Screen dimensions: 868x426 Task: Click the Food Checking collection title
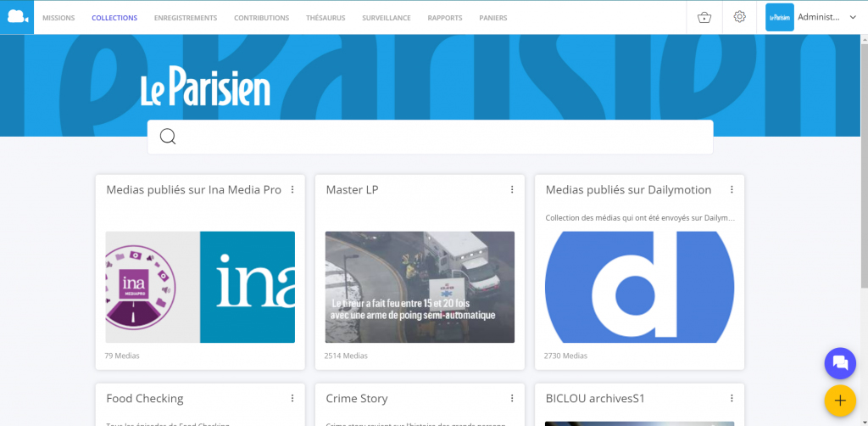pyautogui.click(x=144, y=398)
